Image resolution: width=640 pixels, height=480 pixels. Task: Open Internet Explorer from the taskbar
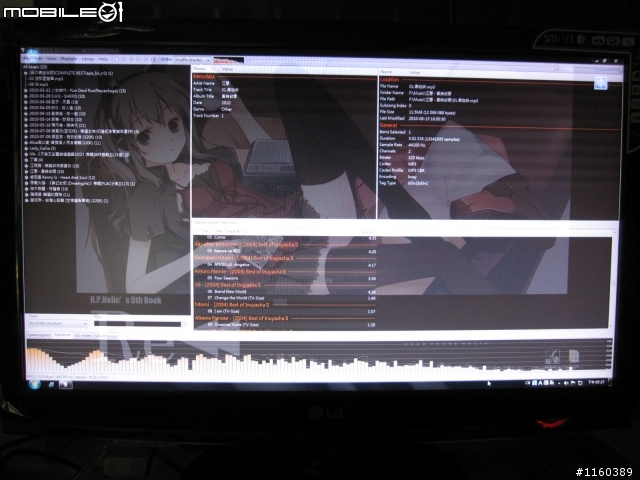(51, 384)
